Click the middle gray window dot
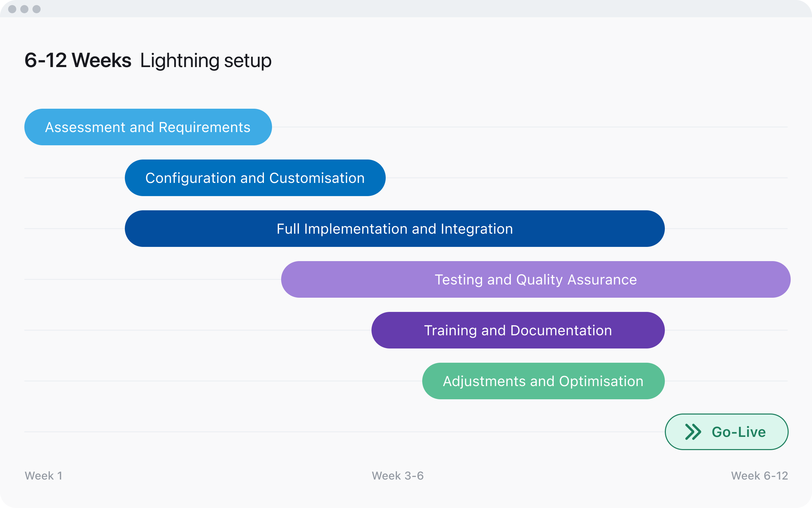 [24, 9]
